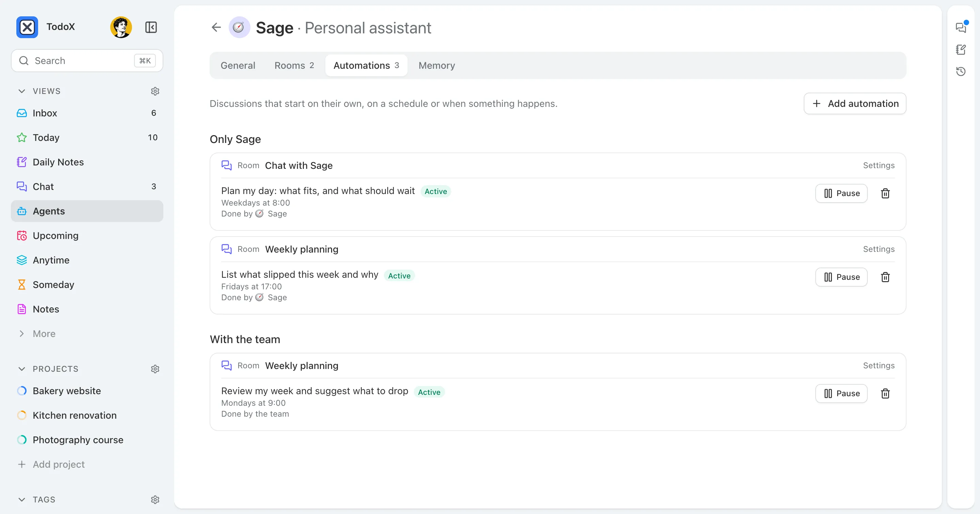
Task: Go back using the left arrow
Action: (x=216, y=27)
